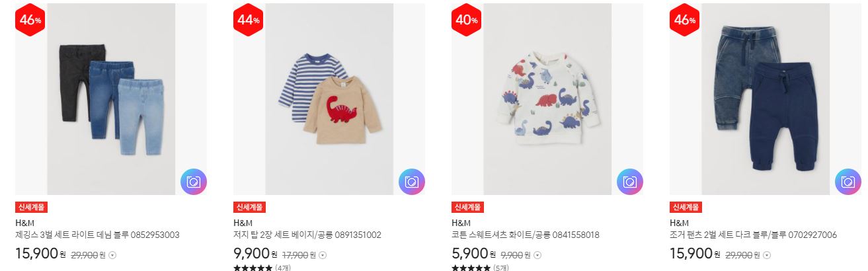
Task: Open the 조거 팬츠 2벌 세트 product title
Action: 753,235
